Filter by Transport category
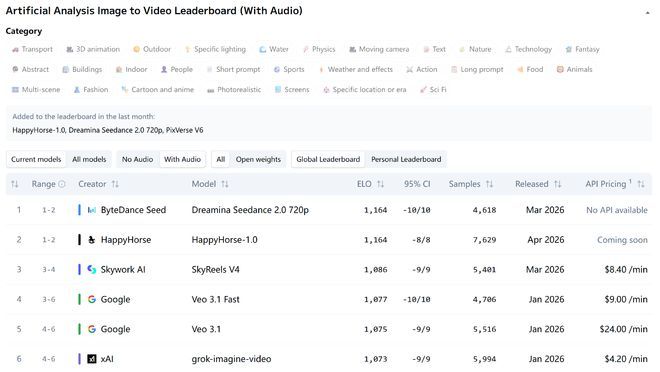Image resolution: width=660 pixels, height=372 pixels. click(x=32, y=49)
